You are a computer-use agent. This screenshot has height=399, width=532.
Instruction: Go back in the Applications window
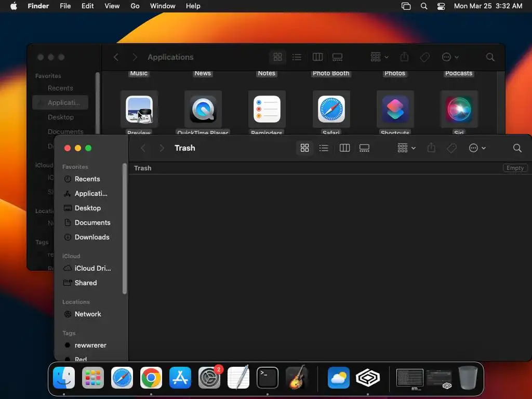point(116,57)
